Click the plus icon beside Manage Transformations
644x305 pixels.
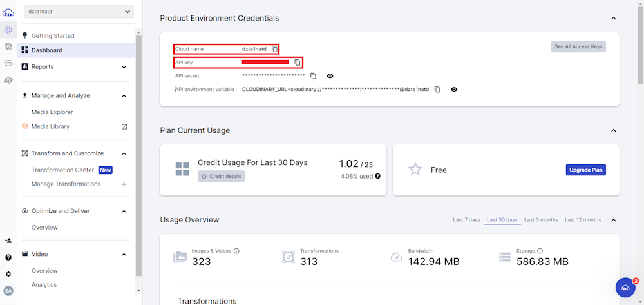(x=124, y=184)
